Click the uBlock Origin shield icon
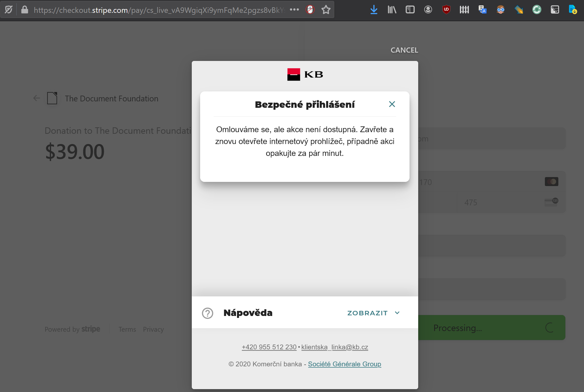The height and width of the screenshot is (392, 584). pyautogui.click(x=446, y=10)
